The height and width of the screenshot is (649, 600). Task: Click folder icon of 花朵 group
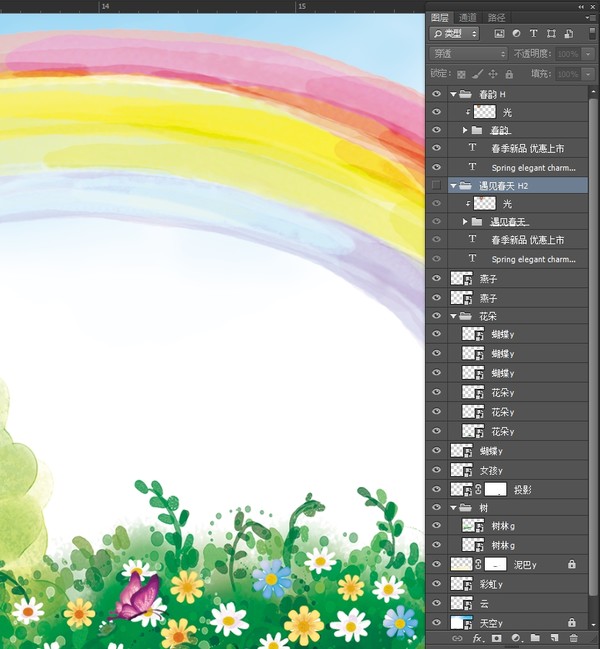tap(465, 316)
